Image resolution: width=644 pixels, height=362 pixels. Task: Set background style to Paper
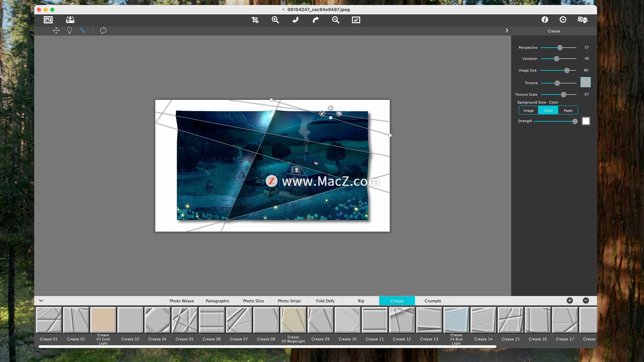[568, 110]
